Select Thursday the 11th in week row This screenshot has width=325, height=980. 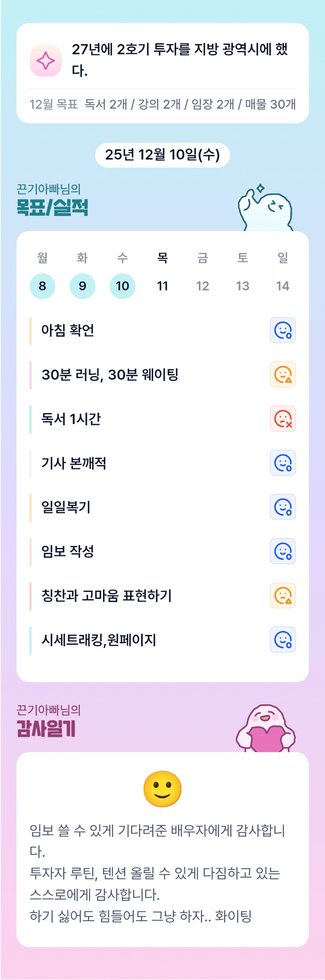tap(162, 286)
